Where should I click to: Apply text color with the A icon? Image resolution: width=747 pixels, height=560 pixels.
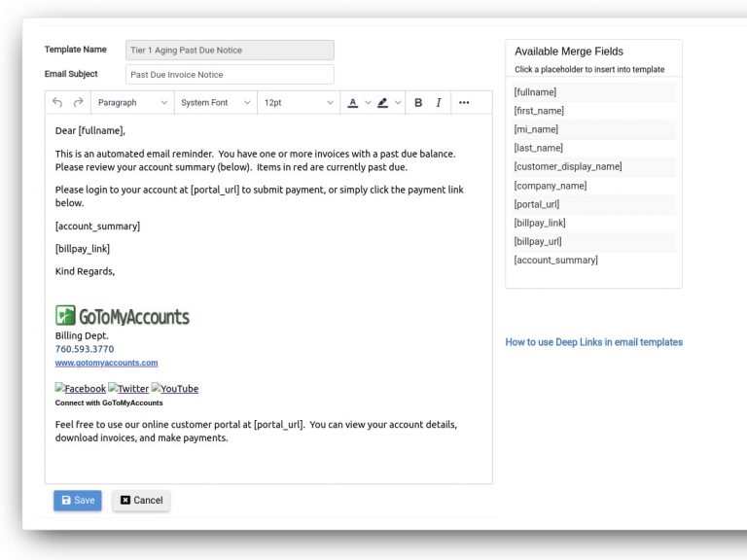coord(353,102)
